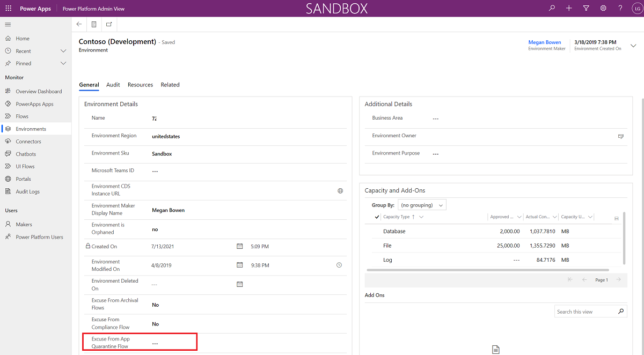Go to first page in capacity grid
This screenshot has width=644, height=355.
coord(570,279)
